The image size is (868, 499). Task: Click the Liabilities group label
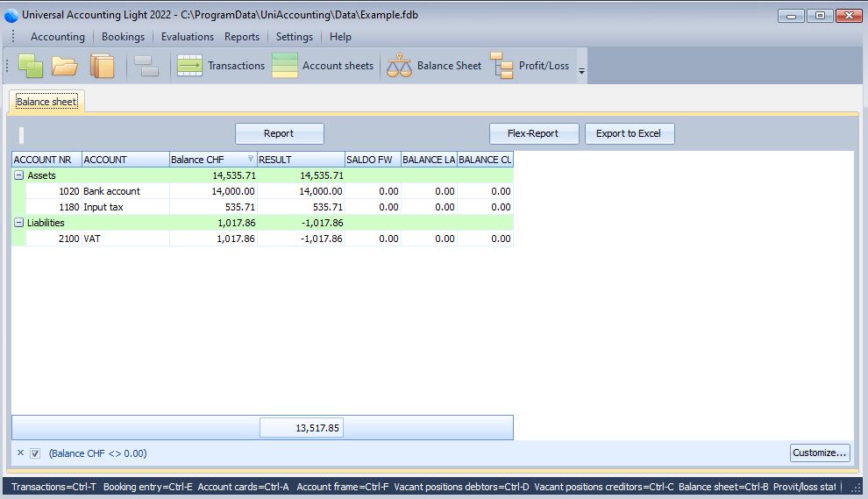46,223
